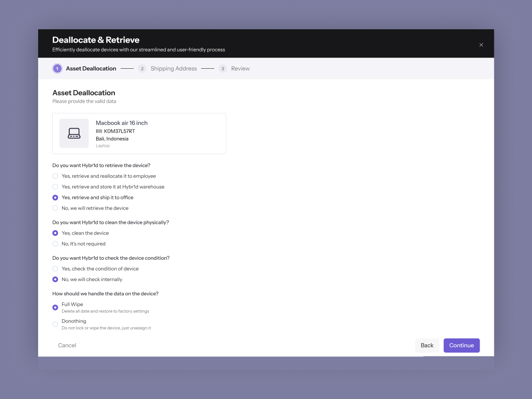Screen dimensions: 532x399
Task: Select retrieve and store at Hybr1d warehouse
Action: pyautogui.click(x=55, y=187)
